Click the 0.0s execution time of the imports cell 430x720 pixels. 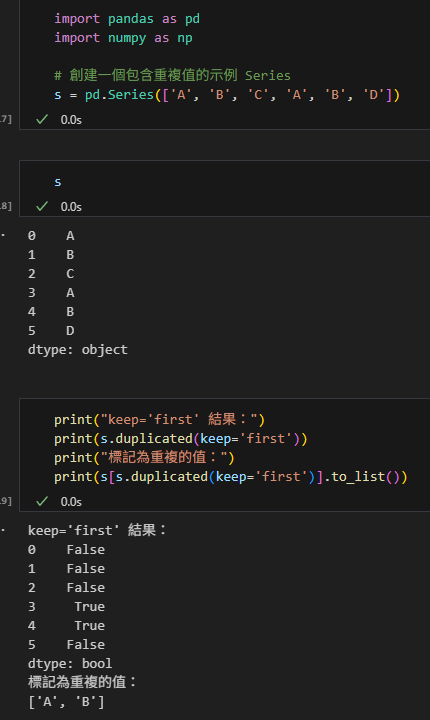tap(71, 120)
